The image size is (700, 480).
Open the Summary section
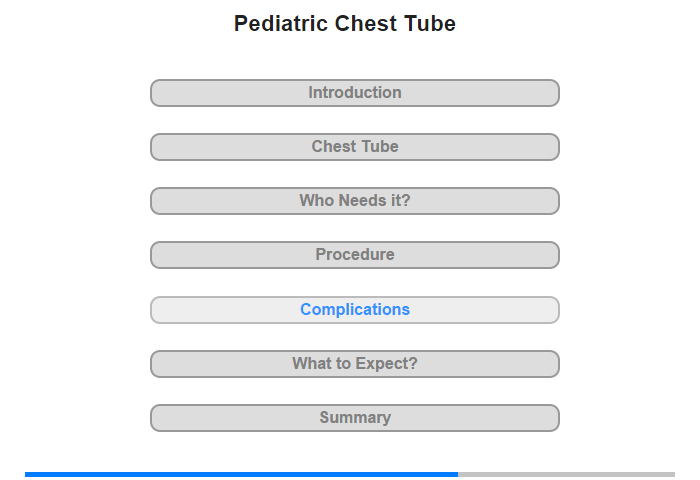[355, 418]
